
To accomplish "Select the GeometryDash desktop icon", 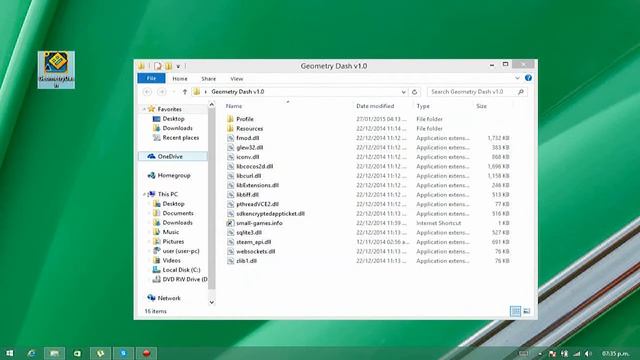I will pos(56,70).
